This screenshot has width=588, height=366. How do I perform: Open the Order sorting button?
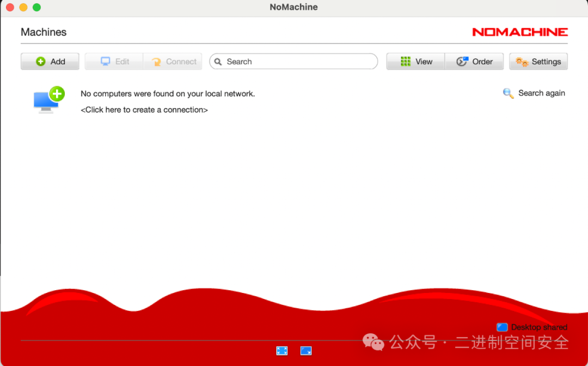(474, 62)
